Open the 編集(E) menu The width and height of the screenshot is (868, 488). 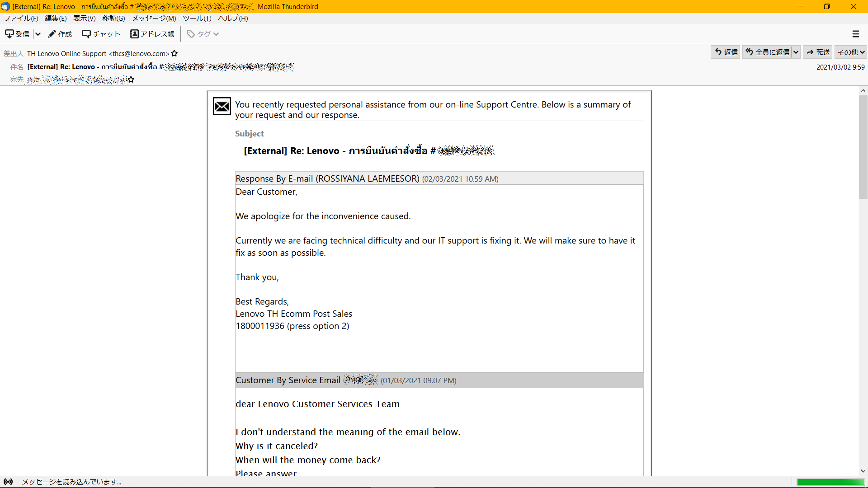56,19
